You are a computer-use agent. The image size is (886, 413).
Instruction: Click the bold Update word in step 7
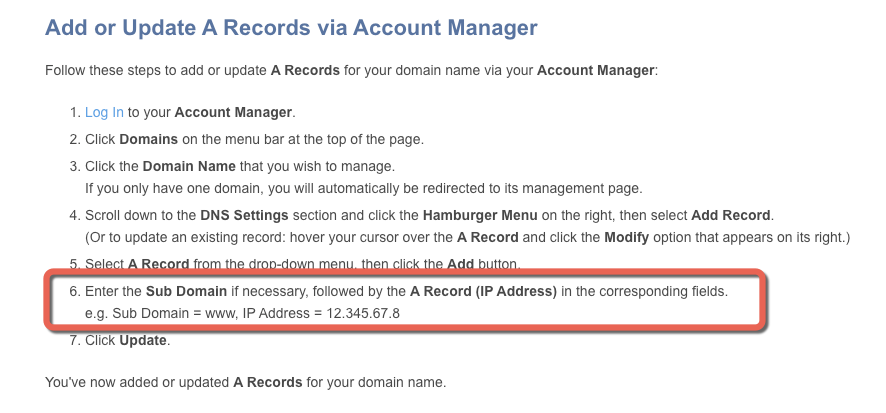[142, 341]
